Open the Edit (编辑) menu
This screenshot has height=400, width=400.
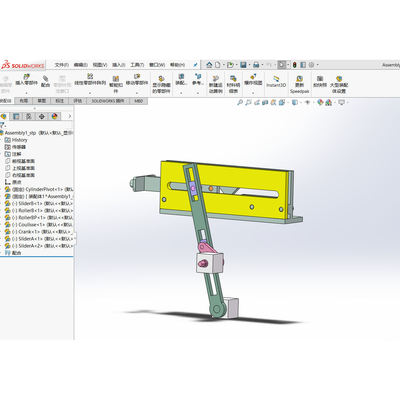pos(81,65)
